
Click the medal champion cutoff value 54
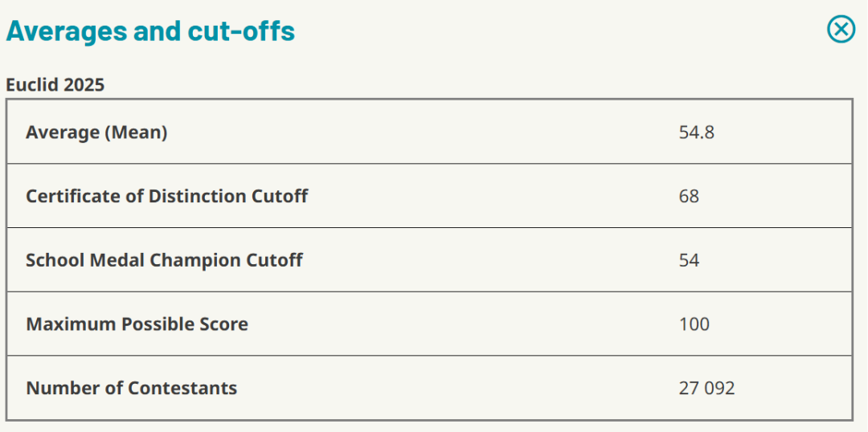point(689,260)
